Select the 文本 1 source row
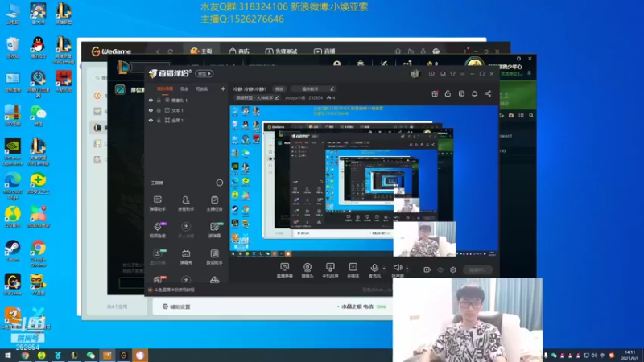Screen dimensions: 644x362 point(187,110)
